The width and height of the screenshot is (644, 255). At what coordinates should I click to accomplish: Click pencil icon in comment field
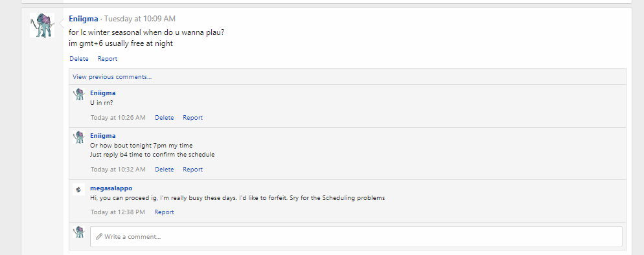(98, 236)
